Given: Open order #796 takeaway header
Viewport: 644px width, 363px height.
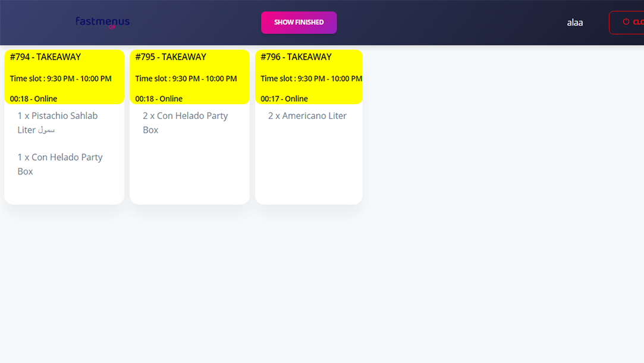Looking at the screenshot, I should pyautogui.click(x=296, y=57).
